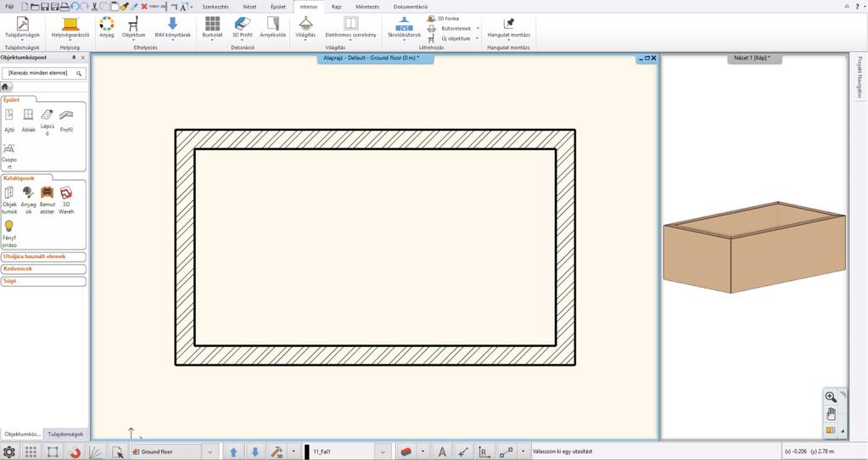Toggle the magnet snap tool

click(74, 452)
